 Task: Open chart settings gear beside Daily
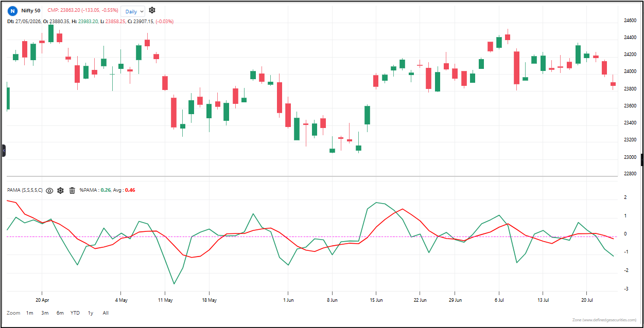[152, 10]
